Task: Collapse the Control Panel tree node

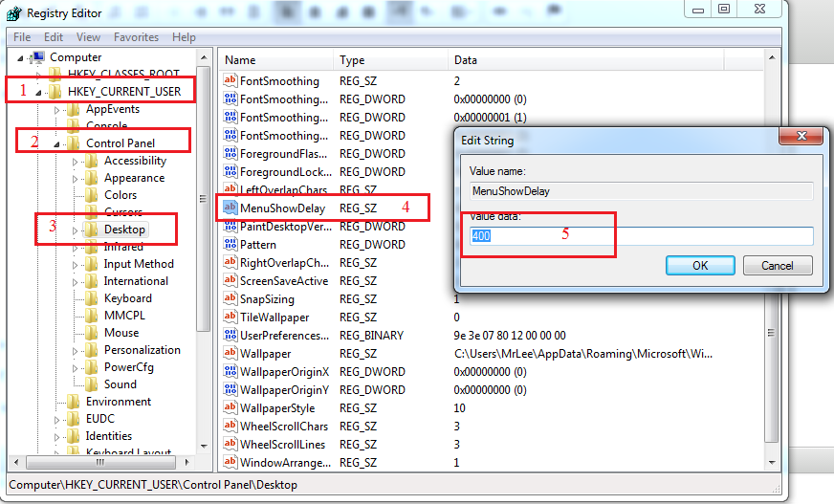Action: coord(57,143)
